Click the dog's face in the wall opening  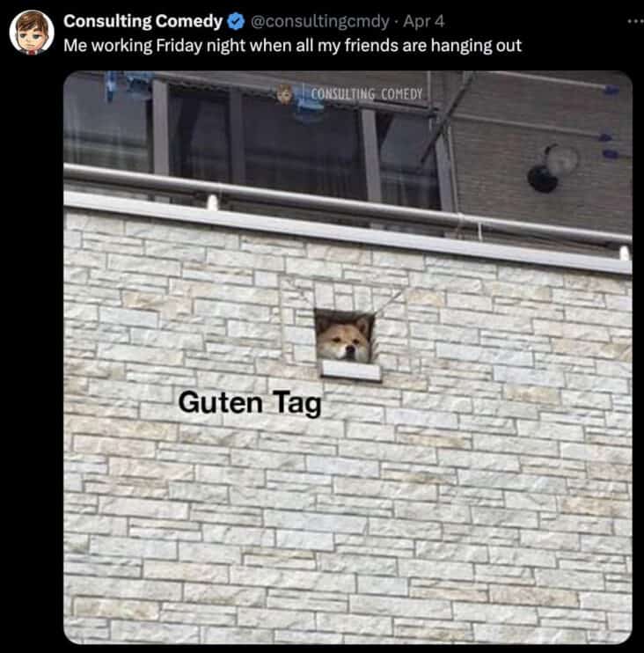[x=342, y=340]
